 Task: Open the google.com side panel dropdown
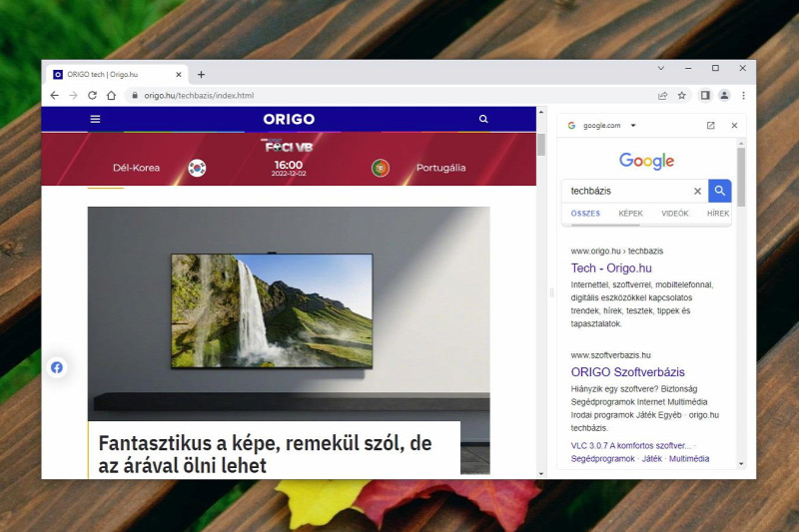(x=633, y=125)
